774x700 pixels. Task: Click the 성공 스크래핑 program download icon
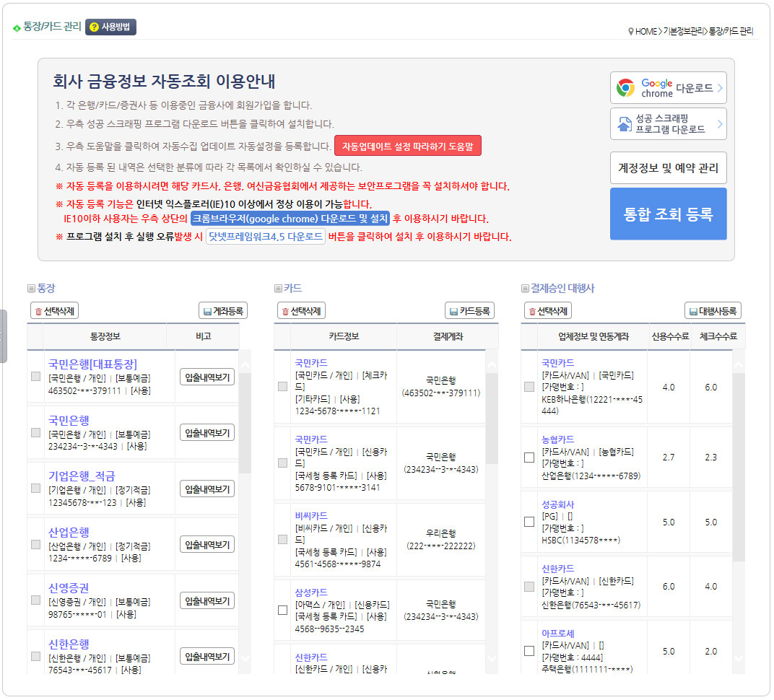(x=625, y=124)
